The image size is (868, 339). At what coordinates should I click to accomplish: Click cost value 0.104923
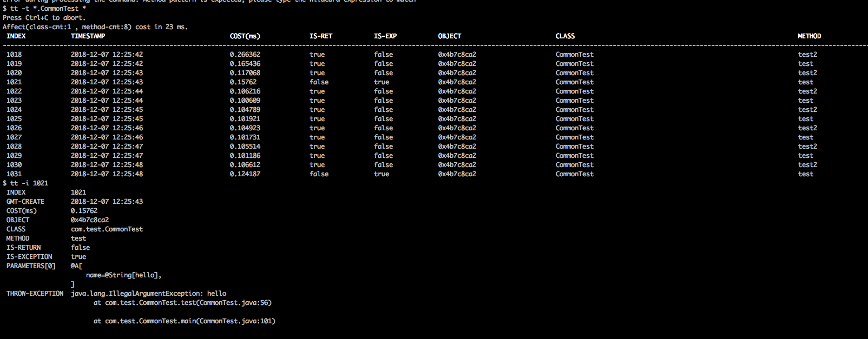click(x=245, y=128)
